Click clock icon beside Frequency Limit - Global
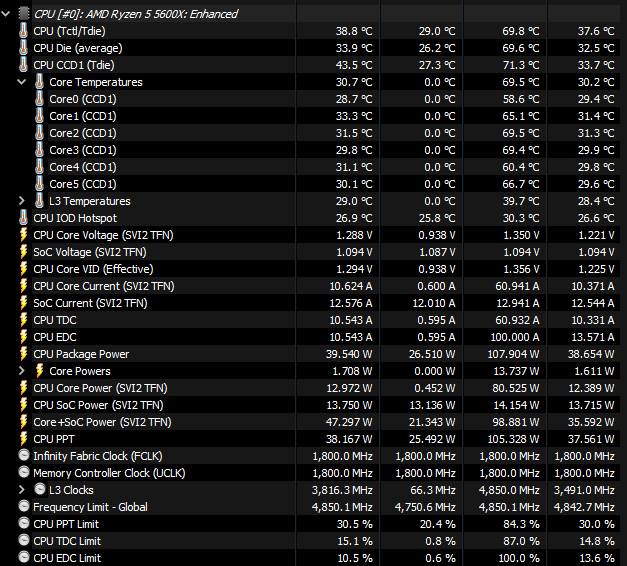This screenshot has width=627, height=566. click(x=24, y=506)
